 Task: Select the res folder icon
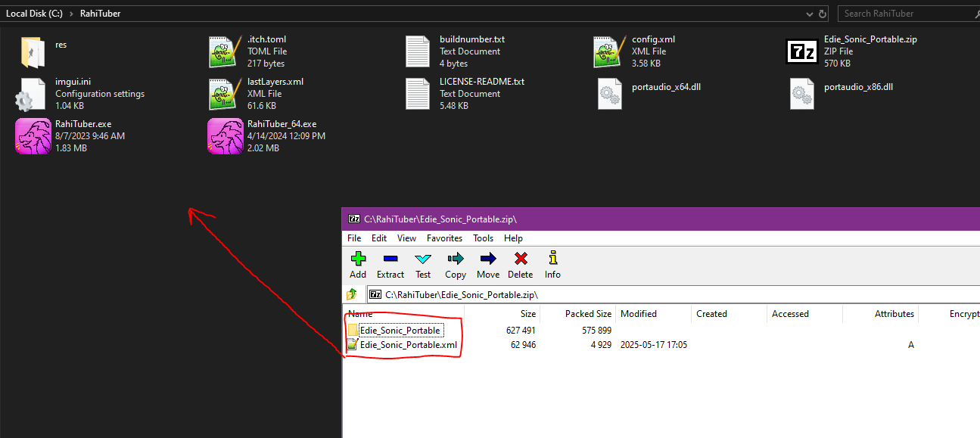click(32, 51)
